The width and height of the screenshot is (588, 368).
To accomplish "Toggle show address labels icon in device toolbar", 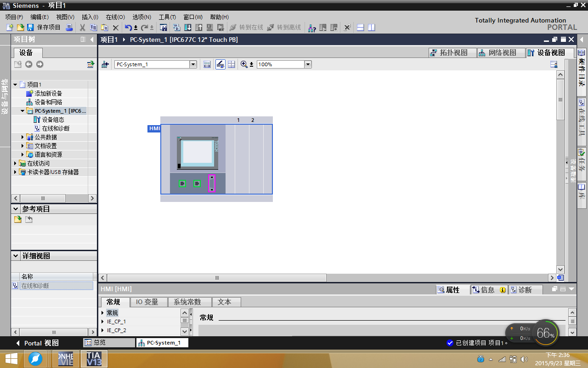I will tap(220, 64).
